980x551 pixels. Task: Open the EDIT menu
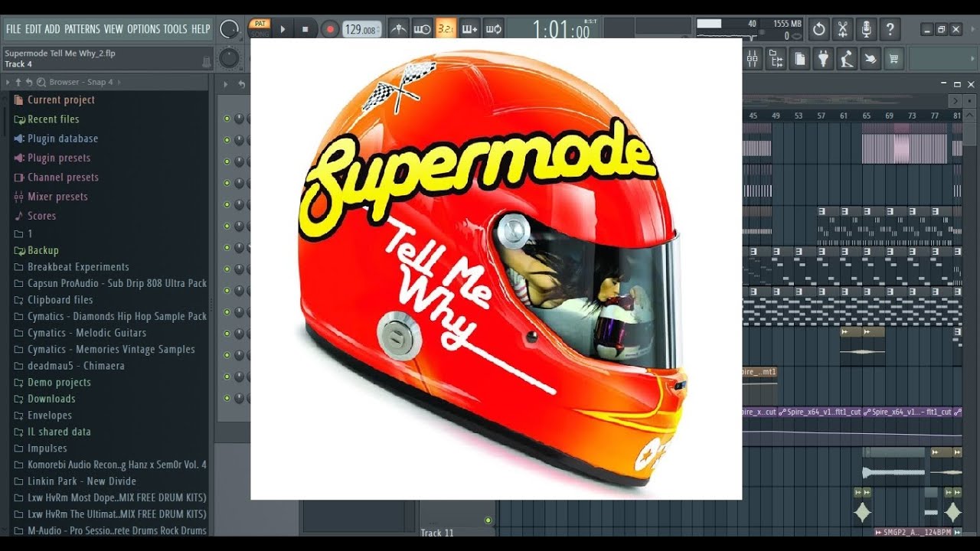(33, 29)
